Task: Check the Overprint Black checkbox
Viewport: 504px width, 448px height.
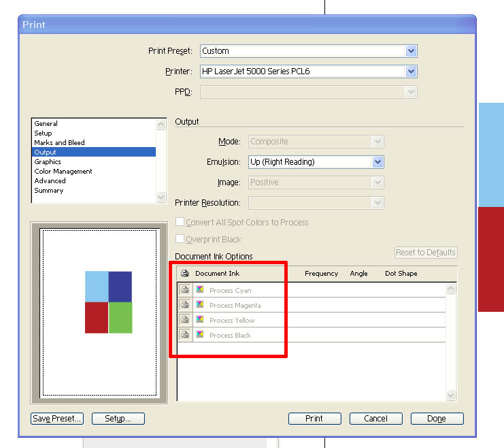Action: point(180,239)
